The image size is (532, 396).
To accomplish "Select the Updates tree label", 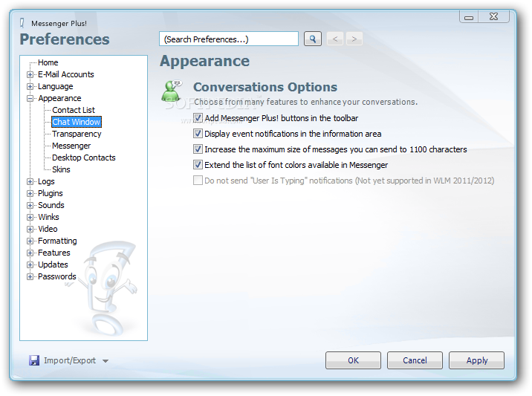I will pyautogui.click(x=53, y=264).
